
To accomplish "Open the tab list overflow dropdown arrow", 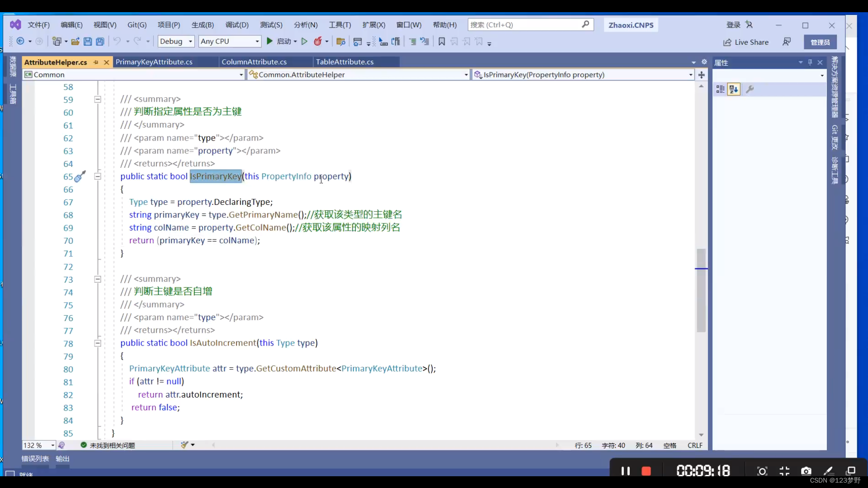I will click(x=693, y=62).
